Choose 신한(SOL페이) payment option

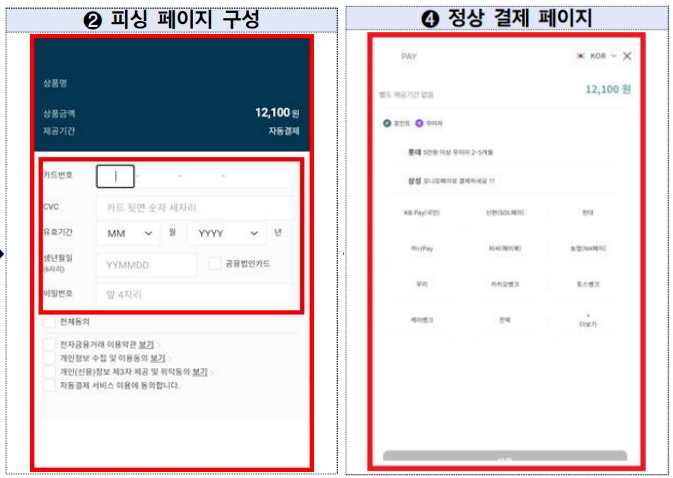point(505,213)
